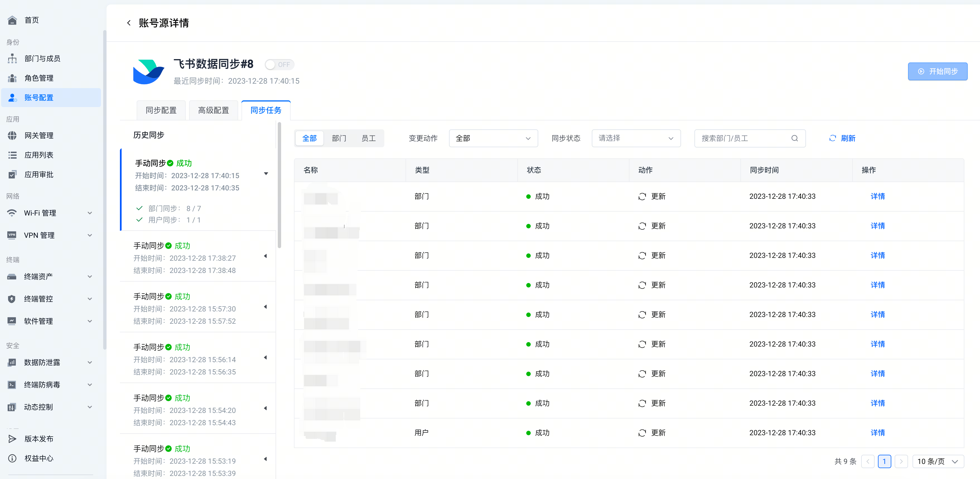Click the 开始同步 button
The image size is (980, 479).
tap(937, 72)
